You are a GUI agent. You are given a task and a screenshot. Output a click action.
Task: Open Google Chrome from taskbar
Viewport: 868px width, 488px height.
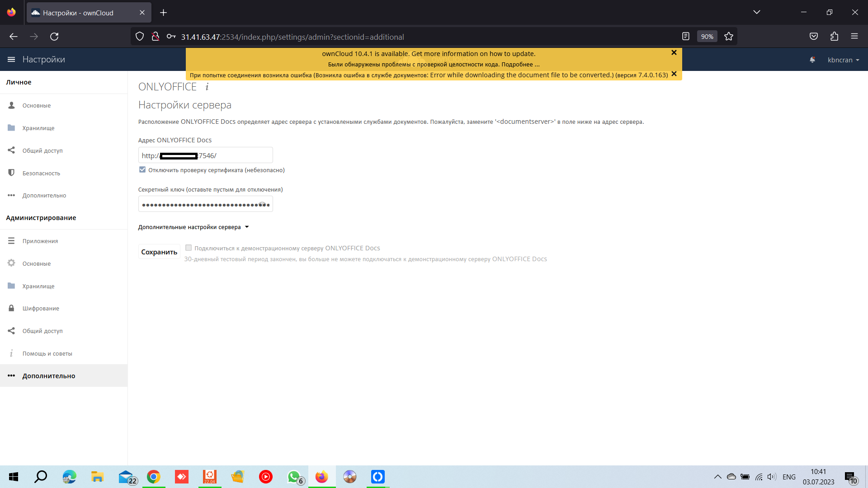(154, 477)
